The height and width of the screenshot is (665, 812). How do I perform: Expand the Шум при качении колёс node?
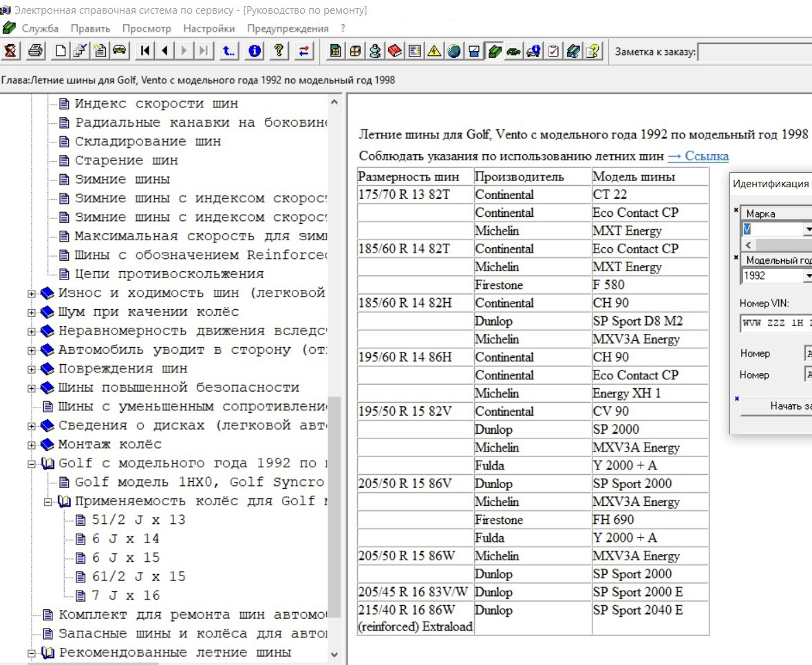[32, 313]
